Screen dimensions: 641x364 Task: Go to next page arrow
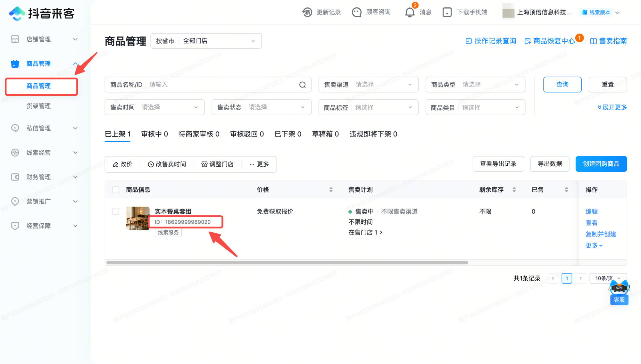580,278
